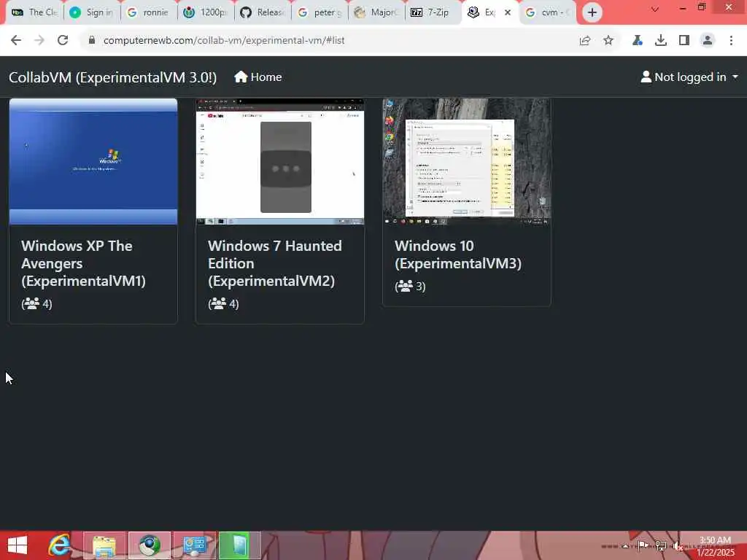Click 'Windows XP The Avengers (ExperimentalVM1)' title

(x=83, y=263)
